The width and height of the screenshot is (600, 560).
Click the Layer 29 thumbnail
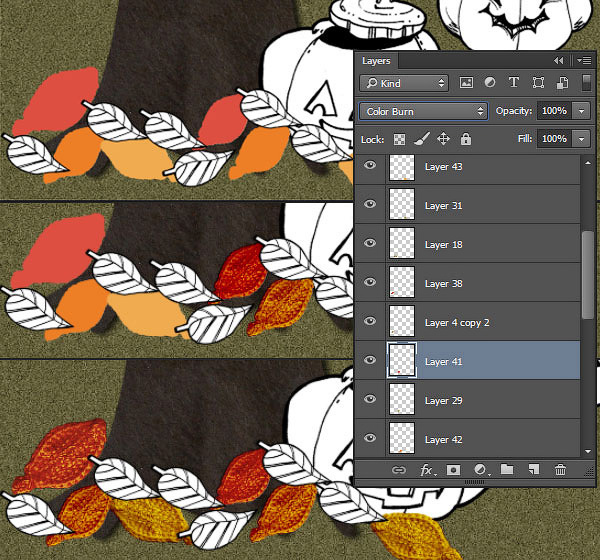coord(402,399)
